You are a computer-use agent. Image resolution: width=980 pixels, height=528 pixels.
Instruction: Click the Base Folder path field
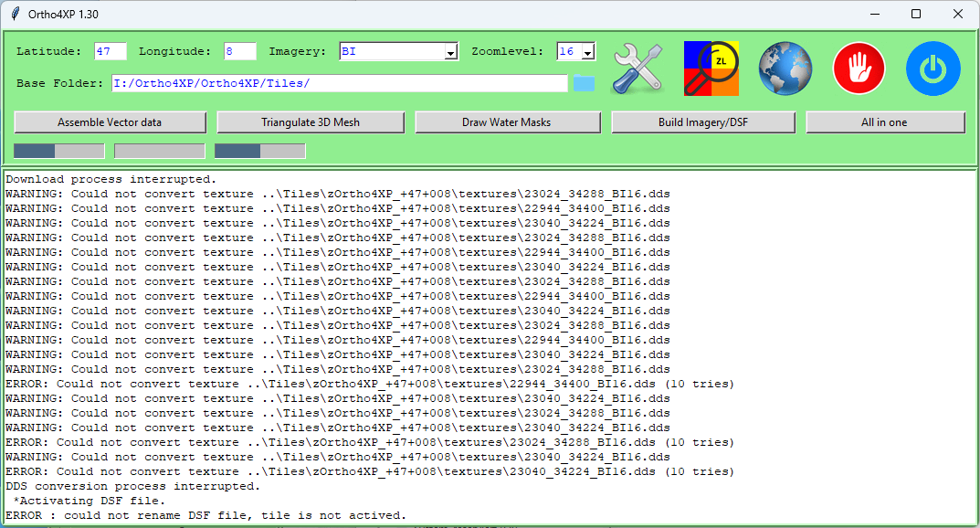pyautogui.click(x=340, y=83)
